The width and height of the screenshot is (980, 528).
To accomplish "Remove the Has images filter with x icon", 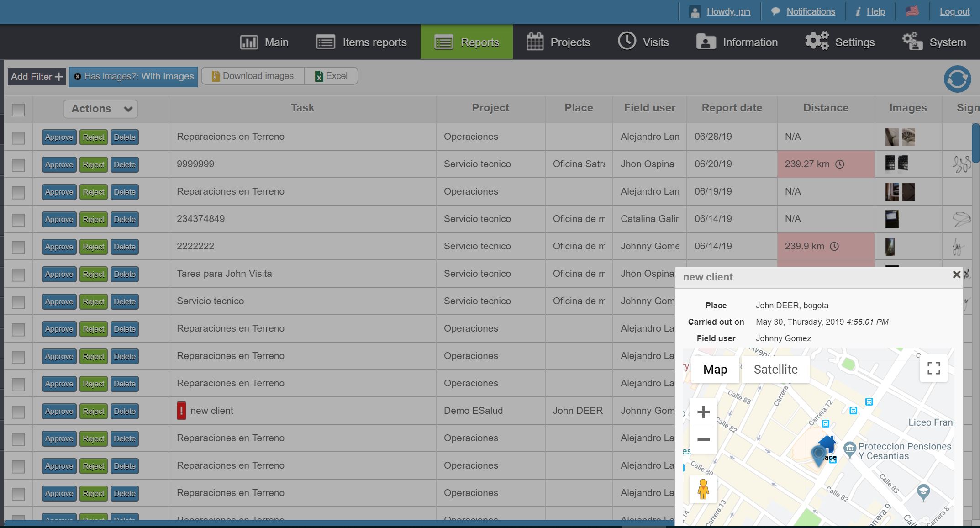I will 78,77.
